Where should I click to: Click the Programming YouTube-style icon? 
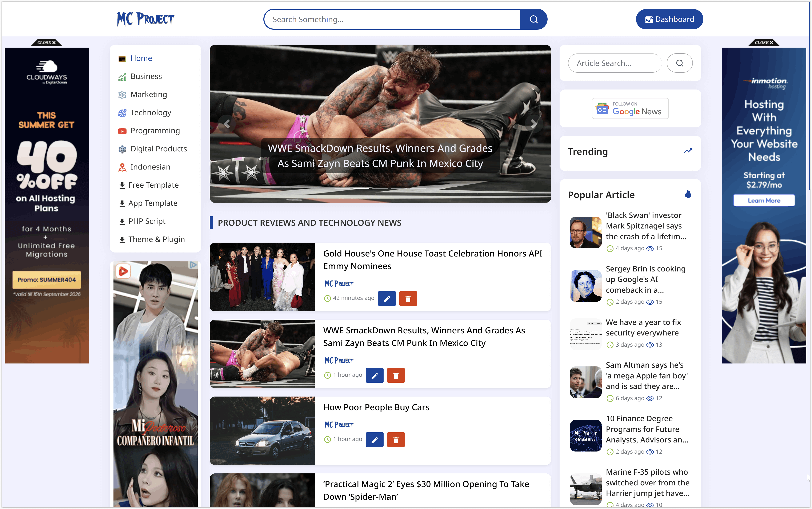(122, 131)
